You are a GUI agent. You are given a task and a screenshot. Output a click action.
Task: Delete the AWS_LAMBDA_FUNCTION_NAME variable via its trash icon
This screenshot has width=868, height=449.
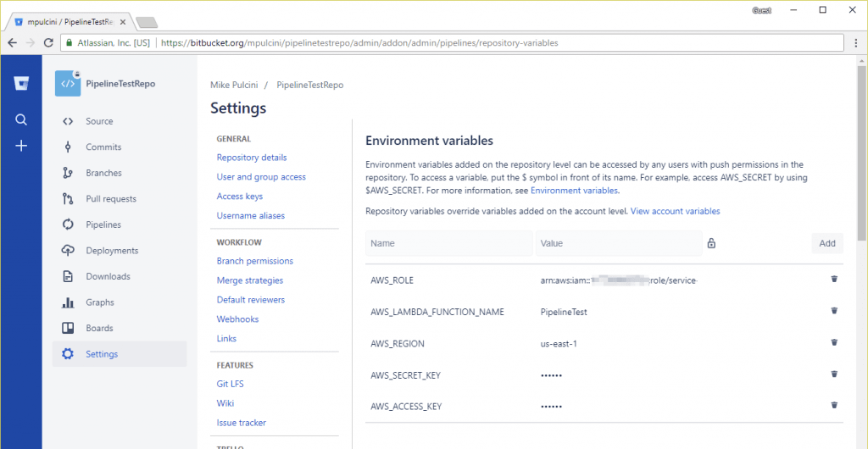(x=834, y=311)
